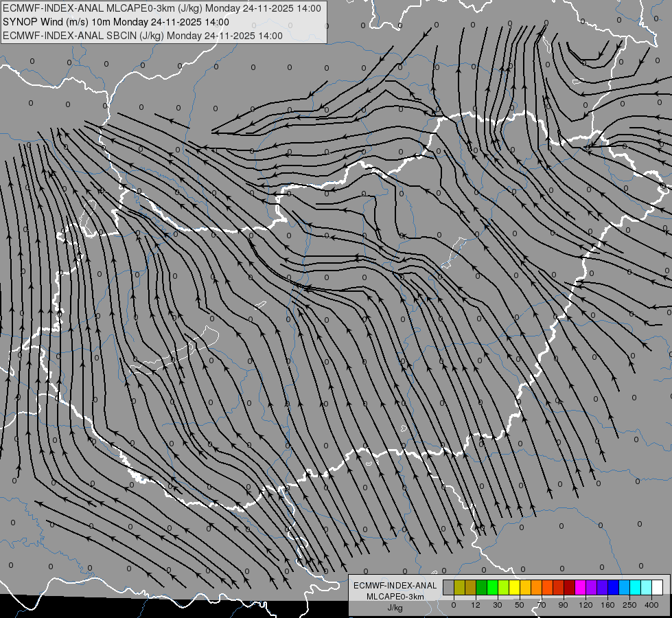
Task: Click the 0 legend scale value
Action: click(454, 605)
